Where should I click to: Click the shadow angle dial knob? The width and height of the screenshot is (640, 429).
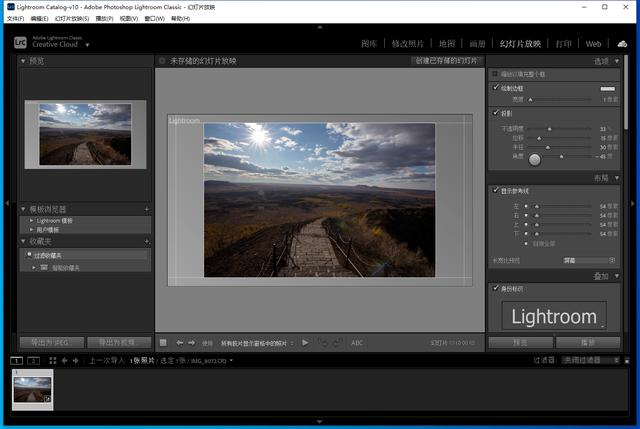(534, 159)
